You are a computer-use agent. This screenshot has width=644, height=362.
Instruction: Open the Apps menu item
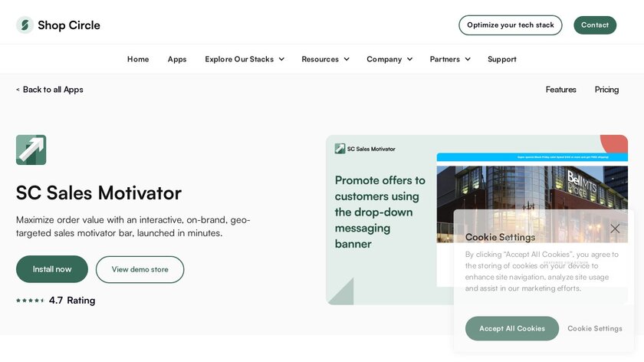[177, 59]
